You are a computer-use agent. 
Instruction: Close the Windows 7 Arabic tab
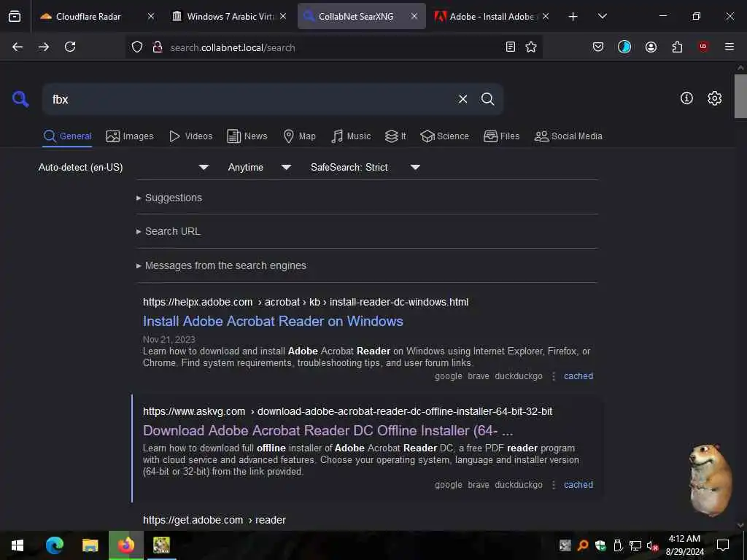pyautogui.click(x=283, y=16)
